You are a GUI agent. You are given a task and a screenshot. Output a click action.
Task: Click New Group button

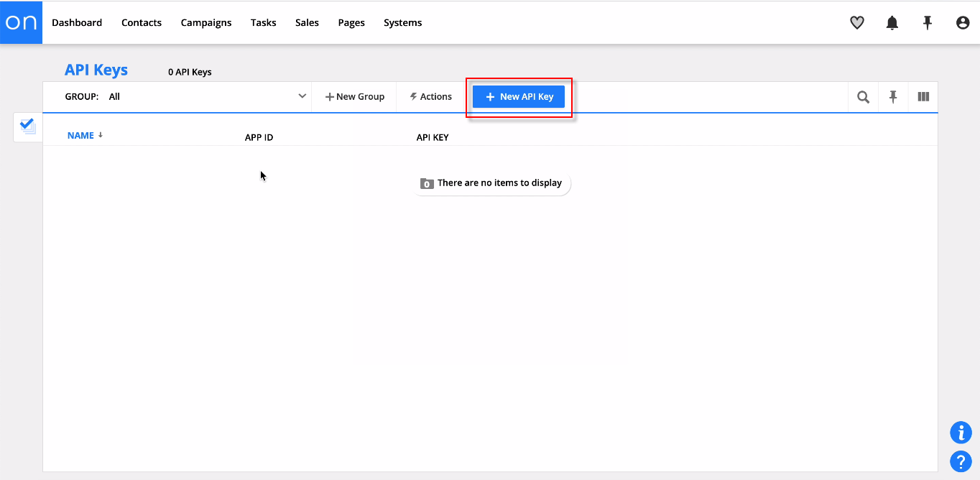coord(355,97)
